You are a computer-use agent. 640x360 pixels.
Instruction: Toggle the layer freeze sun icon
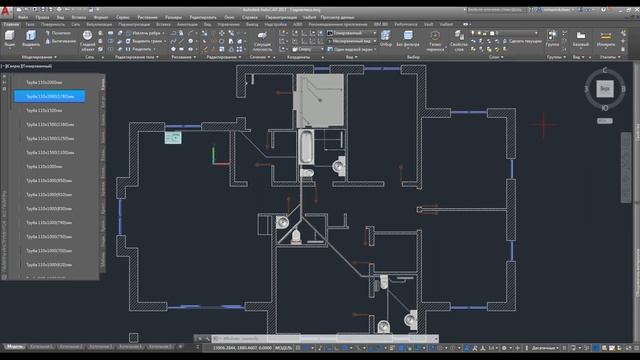tap(480, 33)
